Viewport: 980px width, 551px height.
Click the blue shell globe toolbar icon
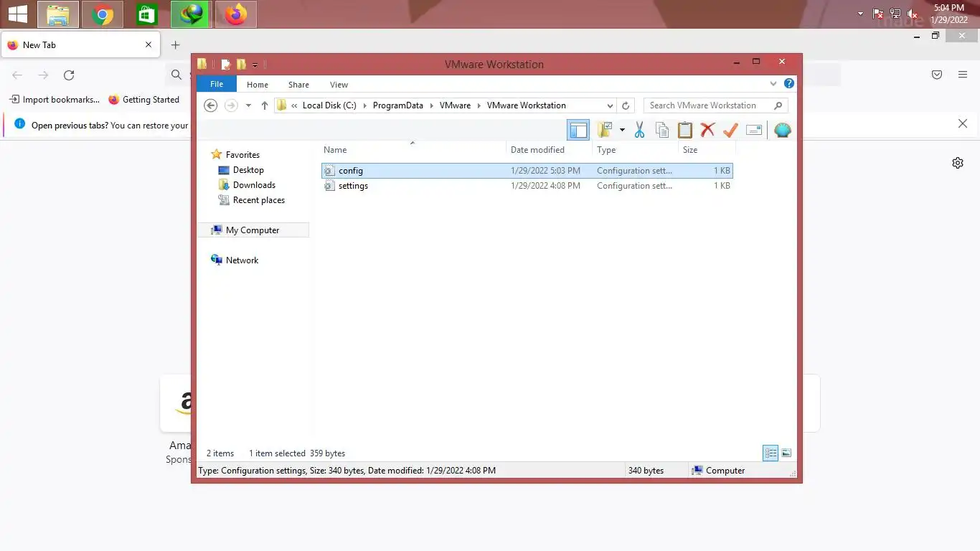pyautogui.click(x=783, y=130)
